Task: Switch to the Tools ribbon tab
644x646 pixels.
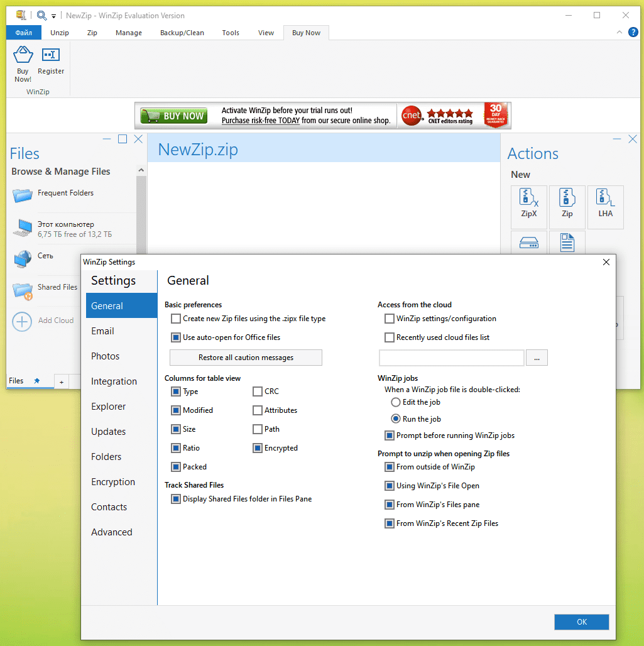Action: tap(231, 33)
